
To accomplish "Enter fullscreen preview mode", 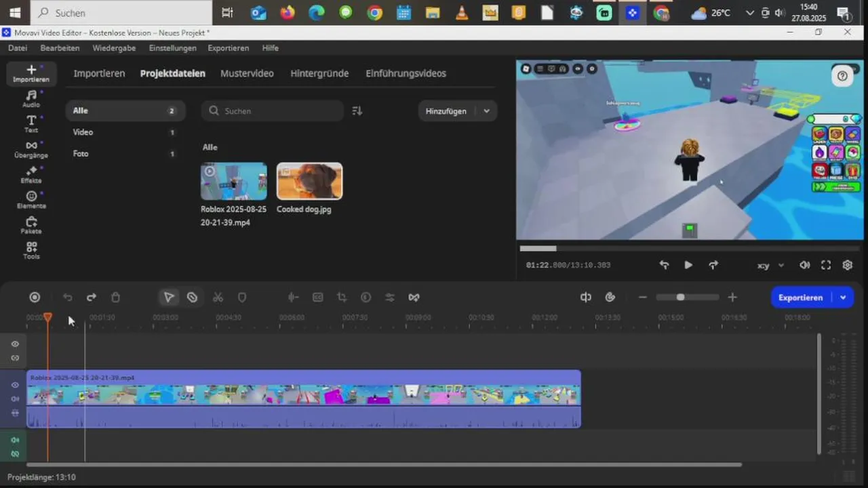I will coord(826,265).
